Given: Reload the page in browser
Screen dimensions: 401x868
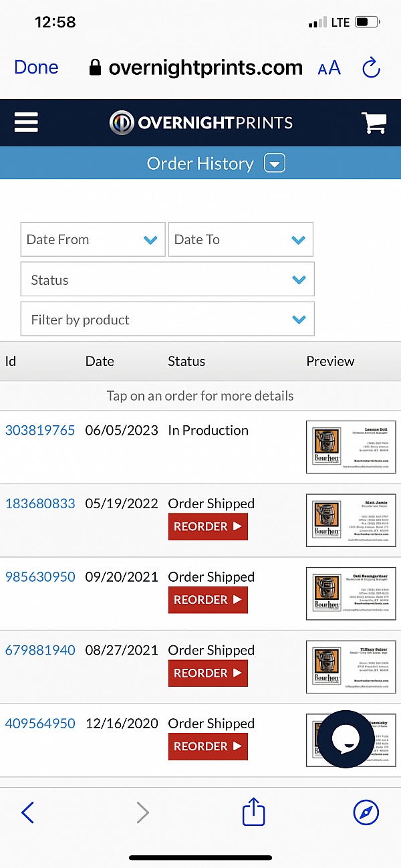Looking at the screenshot, I should pyautogui.click(x=370, y=68).
